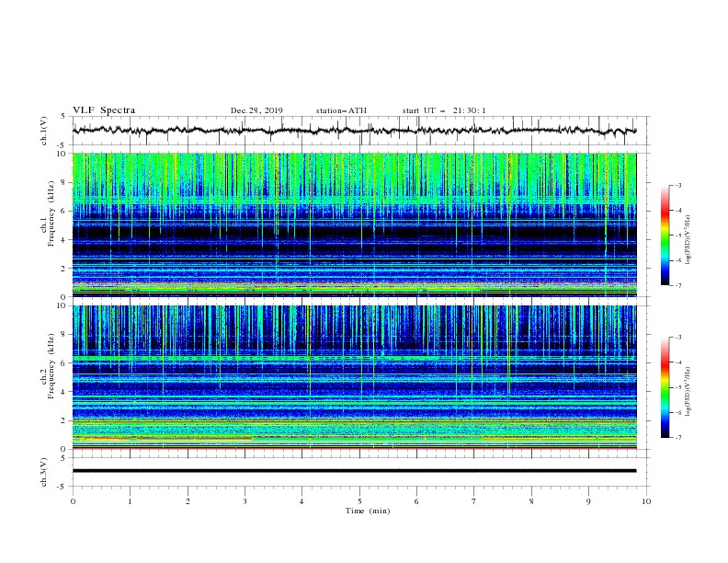Click time axis tick label '9'
This screenshot has height=563, width=728.
point(588,501)
